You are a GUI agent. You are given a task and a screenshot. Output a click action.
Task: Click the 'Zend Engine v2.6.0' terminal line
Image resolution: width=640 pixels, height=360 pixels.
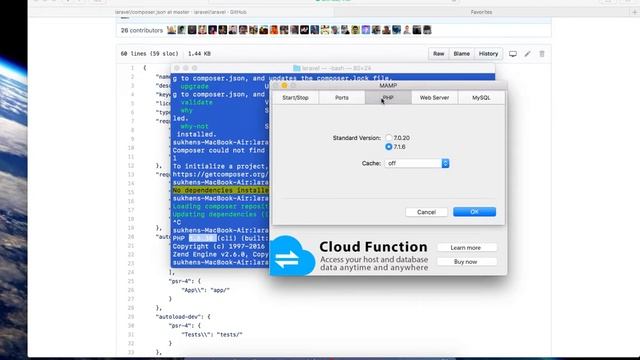220,254
